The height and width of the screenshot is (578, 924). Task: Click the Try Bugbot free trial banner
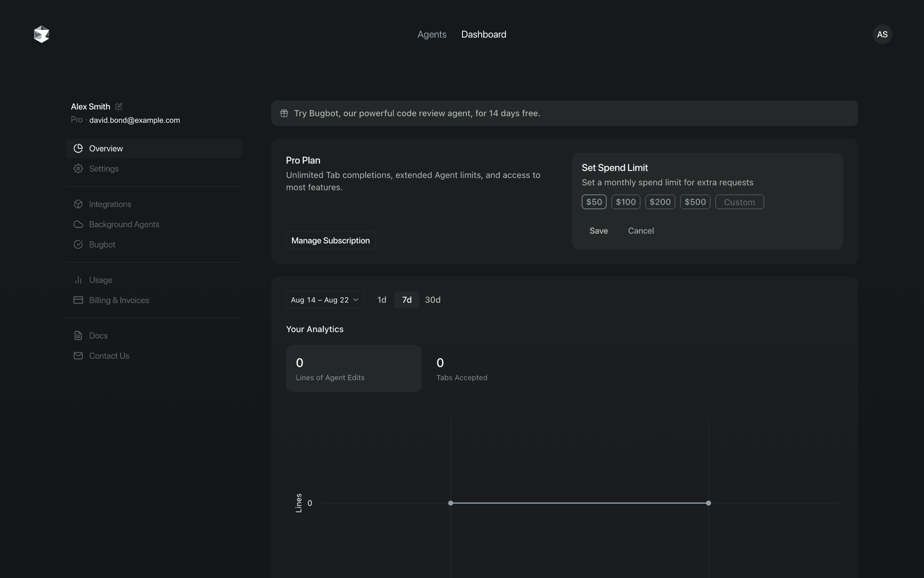tap(565, 113)
